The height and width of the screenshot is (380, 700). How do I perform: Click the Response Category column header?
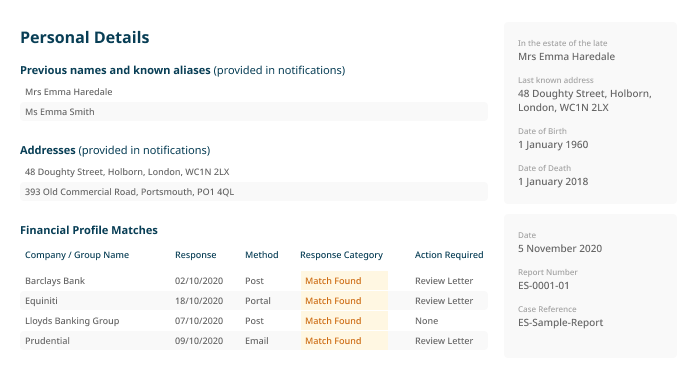[x=342, y=255]
